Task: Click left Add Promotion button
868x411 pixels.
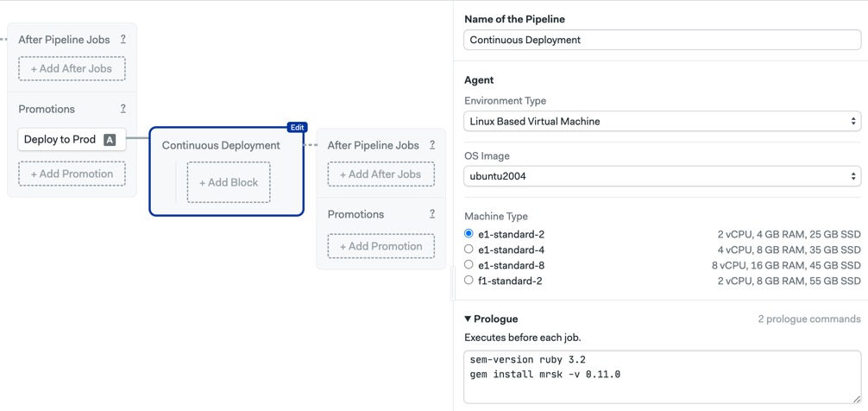Action: (x=72, y=174)
